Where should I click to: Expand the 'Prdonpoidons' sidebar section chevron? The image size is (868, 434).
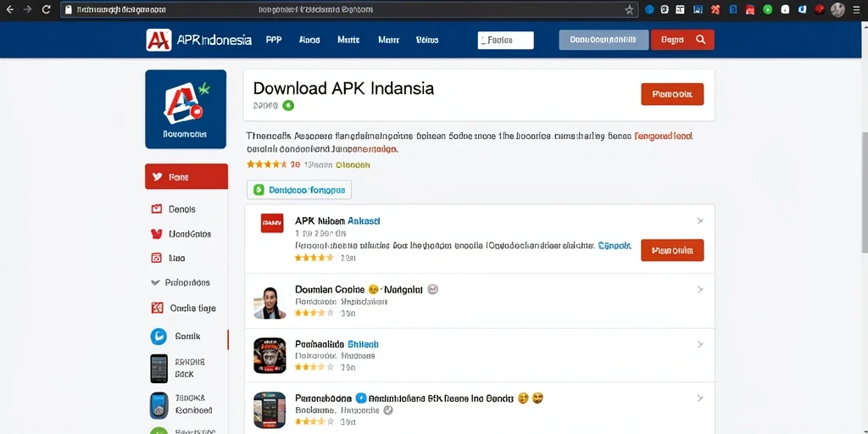click(156, 282)
